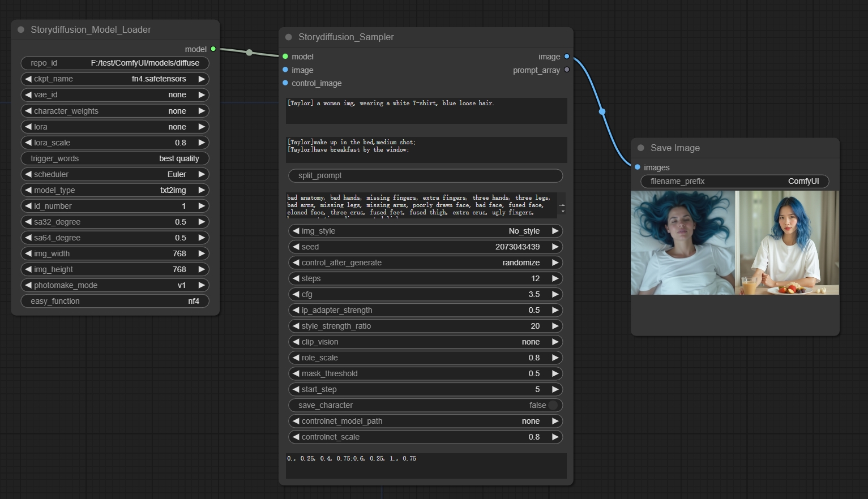Click the control_image input port

coord(285,83)
